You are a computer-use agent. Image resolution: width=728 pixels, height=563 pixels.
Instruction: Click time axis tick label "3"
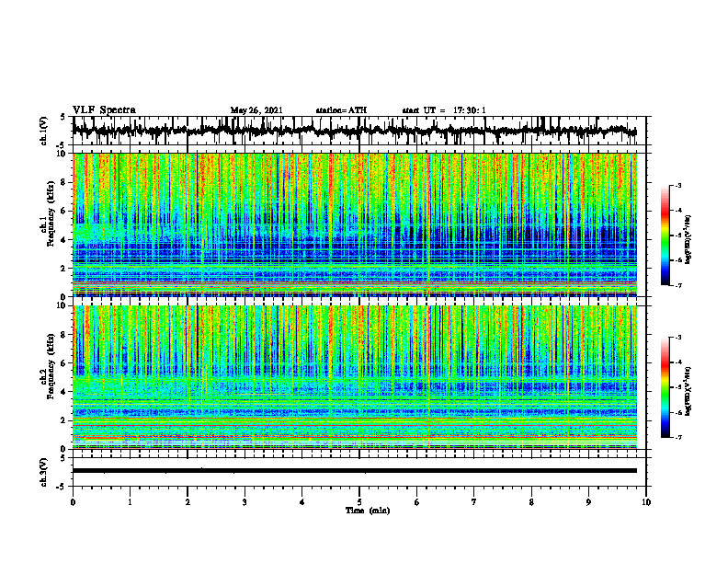point(245,502)
